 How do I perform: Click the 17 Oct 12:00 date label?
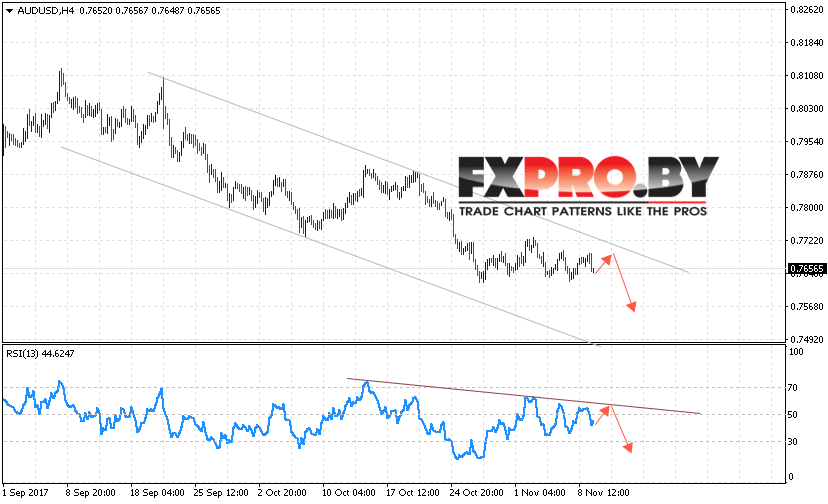(412, 493)
